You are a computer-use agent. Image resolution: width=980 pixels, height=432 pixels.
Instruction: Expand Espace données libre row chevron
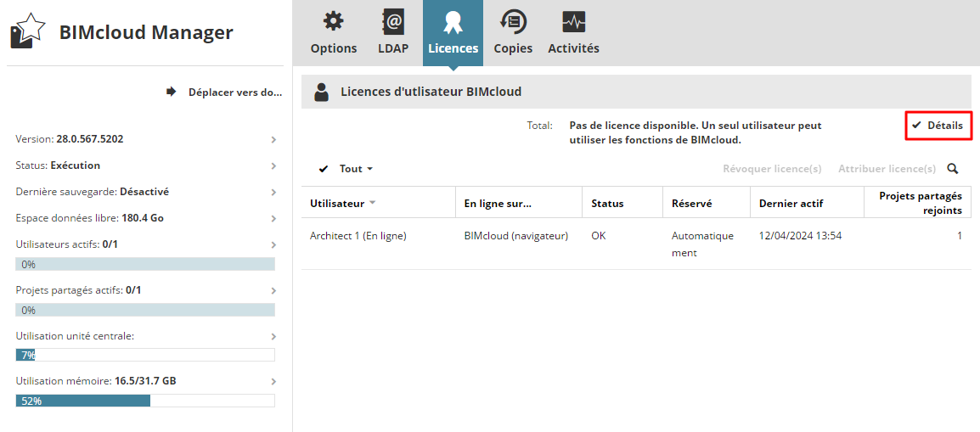pos(273,218)
